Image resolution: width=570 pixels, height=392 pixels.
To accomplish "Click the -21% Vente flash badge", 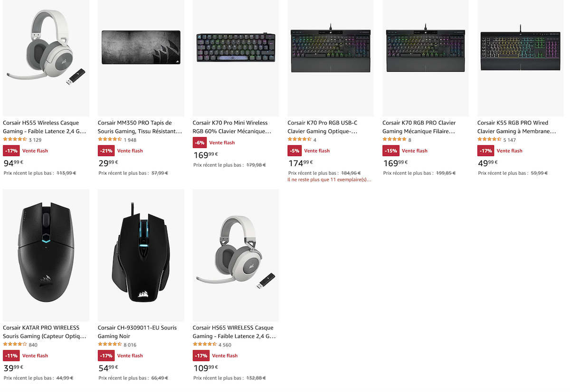I will click(x=106, y=151).
